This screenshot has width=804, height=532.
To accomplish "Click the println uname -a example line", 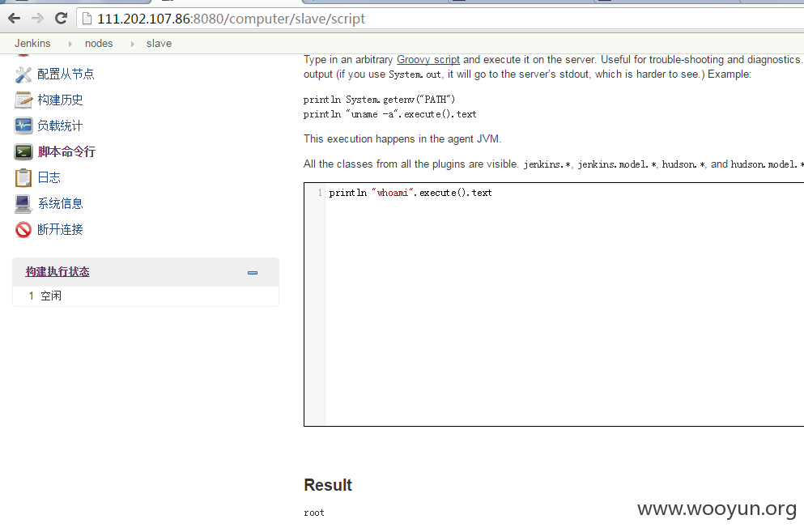I will (x=389, y=114).
